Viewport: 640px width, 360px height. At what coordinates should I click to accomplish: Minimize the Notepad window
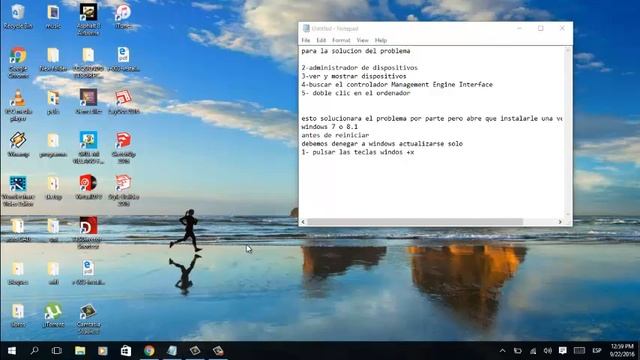point(519,28)
